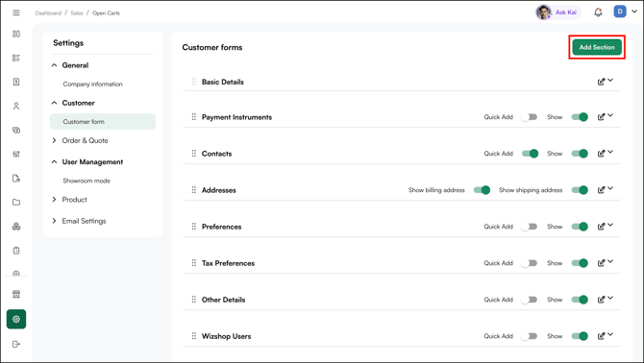Expand the Basic Details chevron
Viewport: 644px width, 363px height.
(610, 80)
